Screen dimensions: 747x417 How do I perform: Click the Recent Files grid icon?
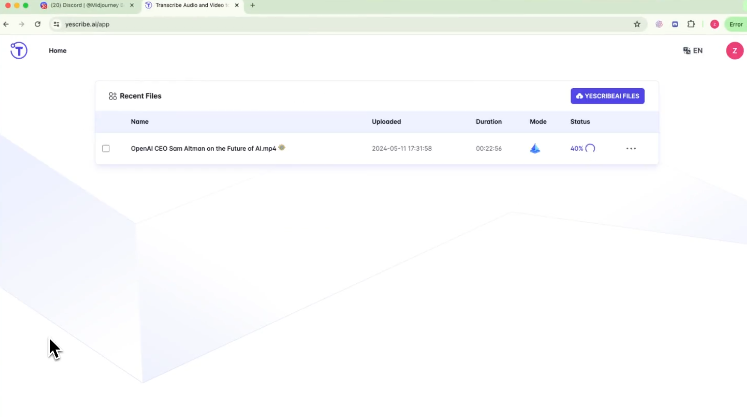tap(113, 96)
